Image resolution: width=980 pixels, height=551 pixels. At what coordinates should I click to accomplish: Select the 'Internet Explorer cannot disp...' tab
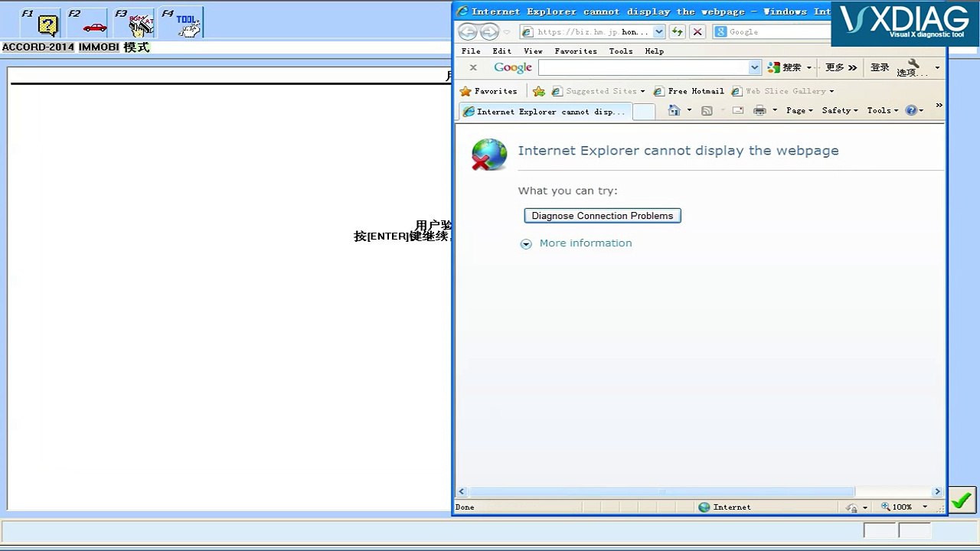pyautogui.click(x=545, y=112)
